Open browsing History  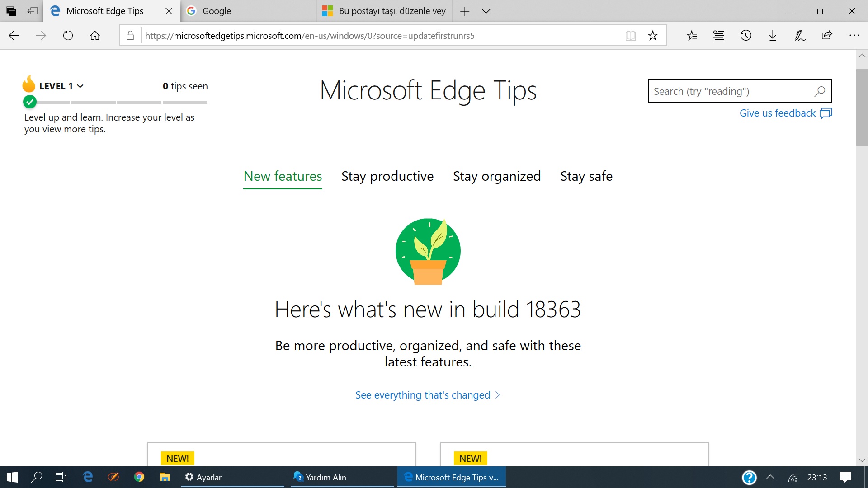coord(746,36)
